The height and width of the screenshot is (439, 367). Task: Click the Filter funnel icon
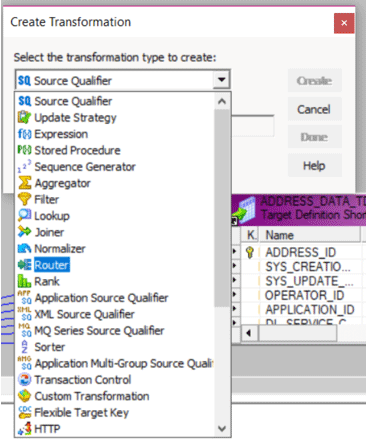24,199
